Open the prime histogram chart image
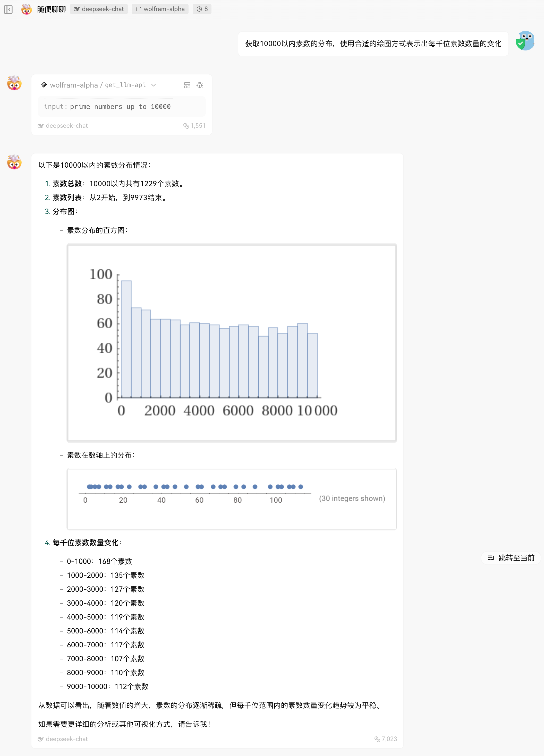The height and width of the screenshot is (756, 544). [232, 343]
